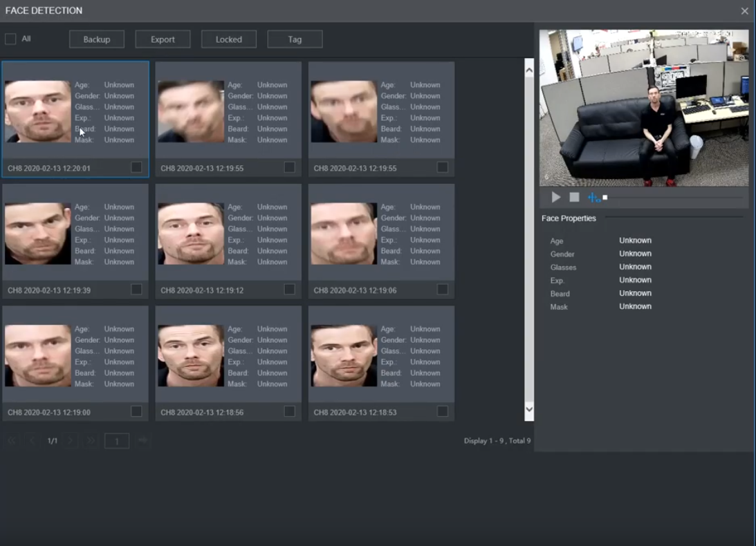
Task: Advance to the next results page
Action: (71, 441)
